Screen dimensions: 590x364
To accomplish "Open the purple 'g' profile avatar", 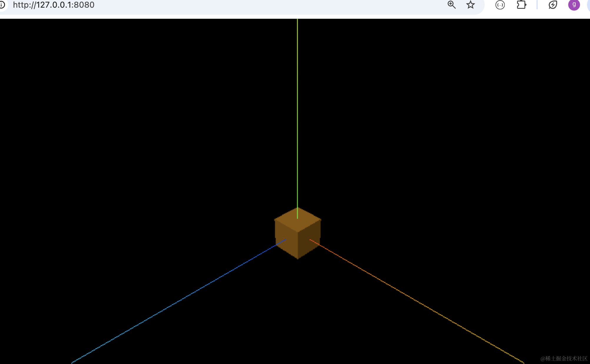I will coord(574,5).
